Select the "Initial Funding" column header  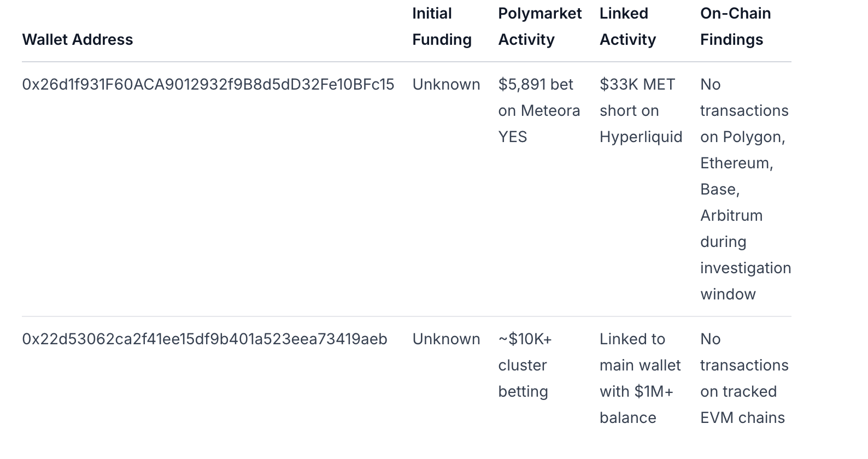coord(442,27)
